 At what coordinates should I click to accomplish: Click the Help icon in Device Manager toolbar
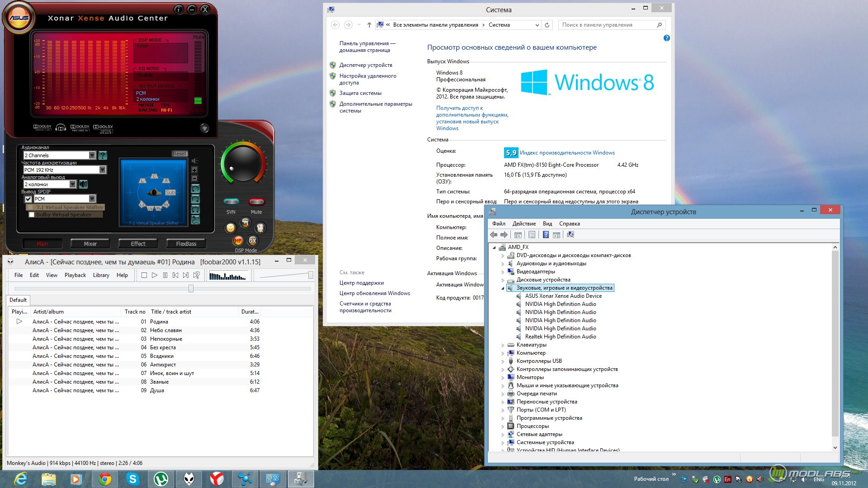546,235
